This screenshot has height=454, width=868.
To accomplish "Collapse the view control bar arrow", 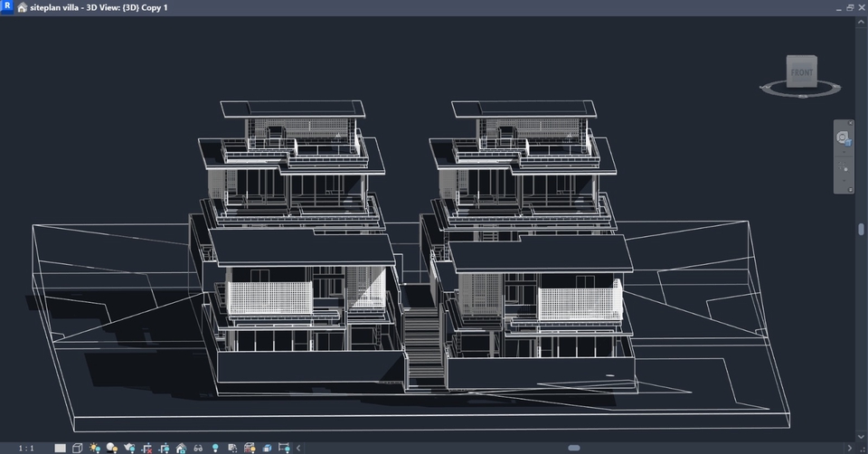I will [298, 448].
